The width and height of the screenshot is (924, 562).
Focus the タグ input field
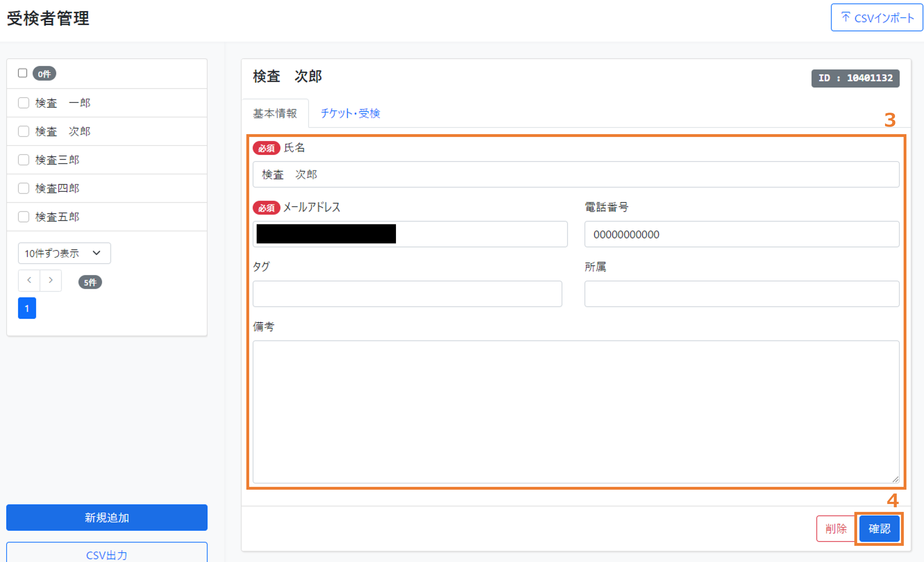click(x=407, y=294)
